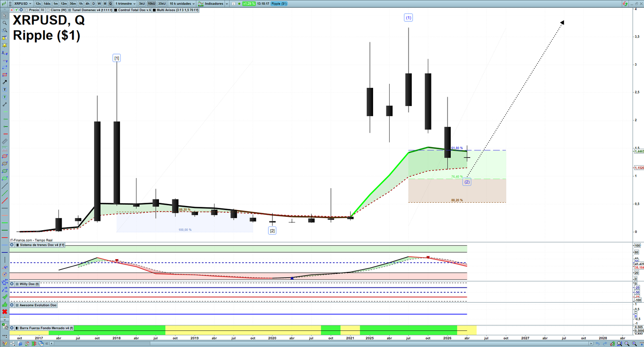Toggle the Control Total Doc v.6 indicator
Viewport: 644px width, 347px height.
pos(116,10)
